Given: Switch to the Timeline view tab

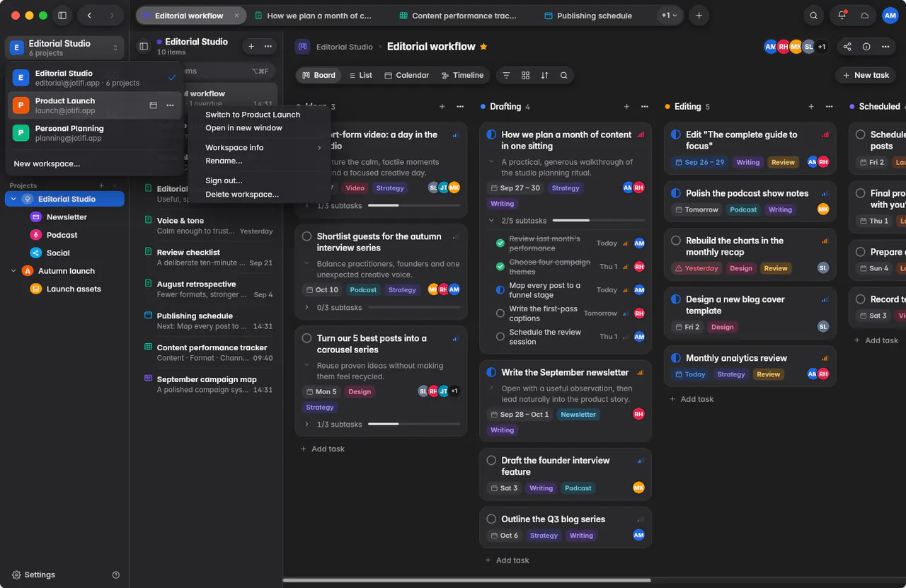Looking at the screenshot, I should (462, 75).
